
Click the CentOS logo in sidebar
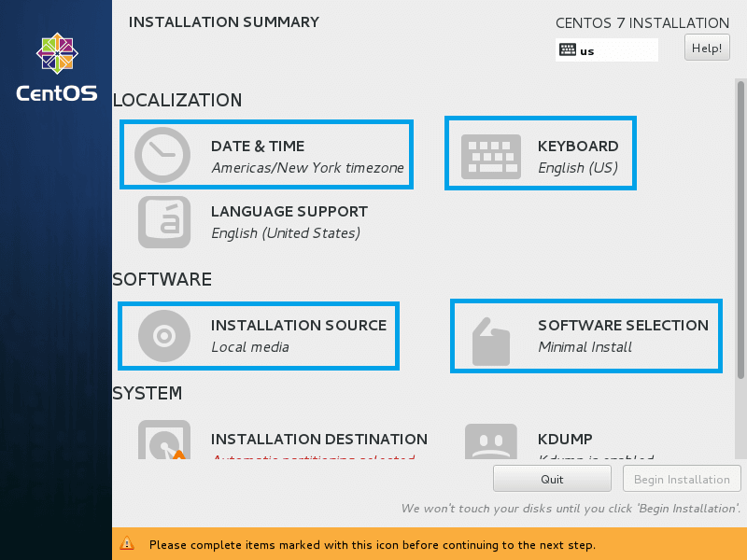pos(57,66)
